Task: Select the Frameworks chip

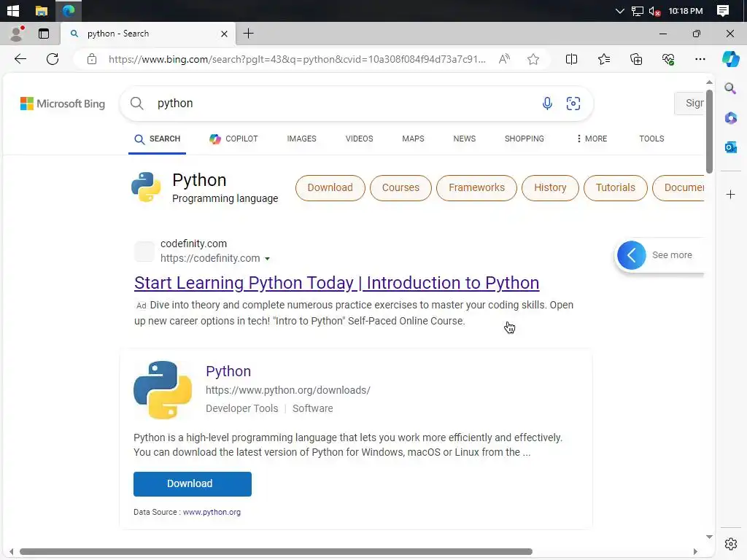Action: click(x=476, y=187)
